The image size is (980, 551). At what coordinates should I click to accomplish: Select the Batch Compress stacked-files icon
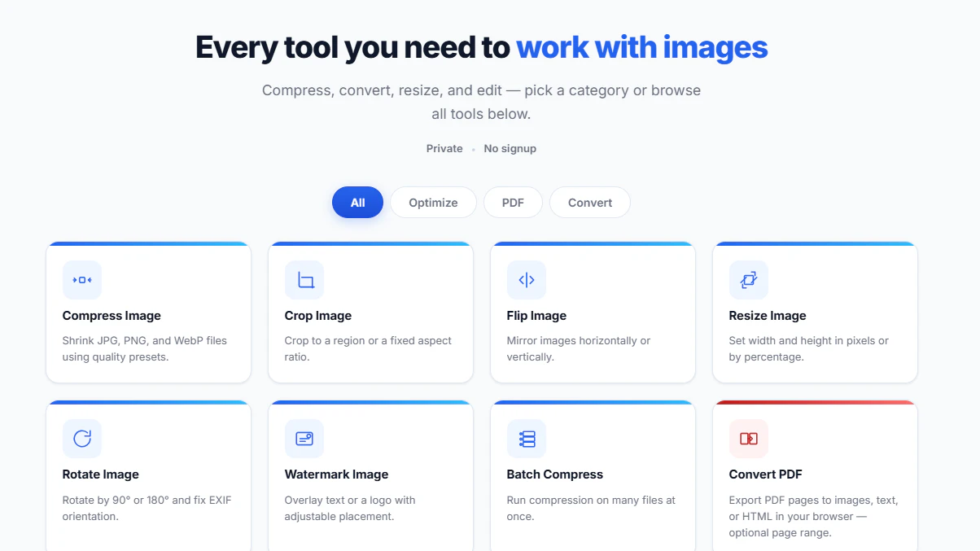[x=527, y=438]
